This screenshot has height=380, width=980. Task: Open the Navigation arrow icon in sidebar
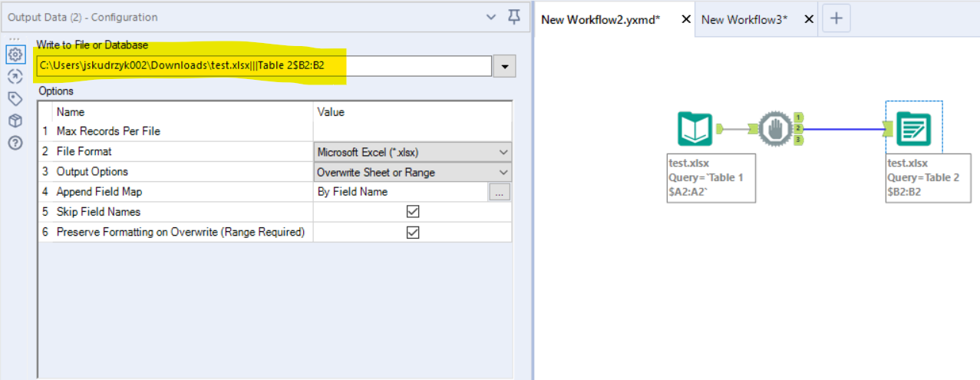(15, 76)
